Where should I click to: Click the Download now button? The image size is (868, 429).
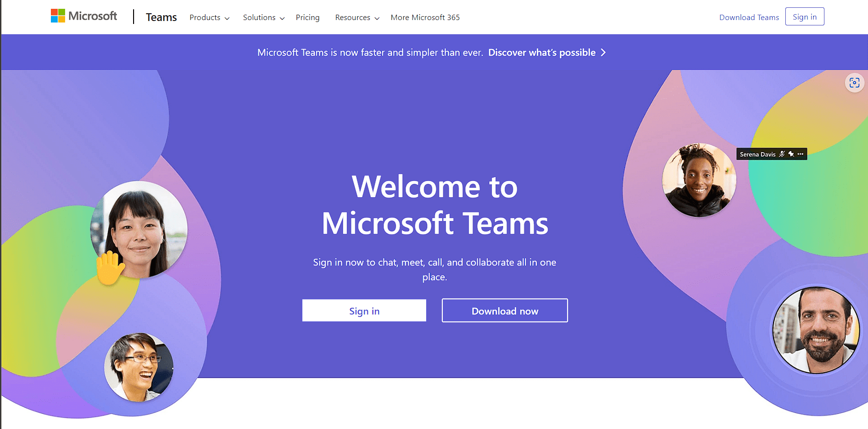pos(505,311)
